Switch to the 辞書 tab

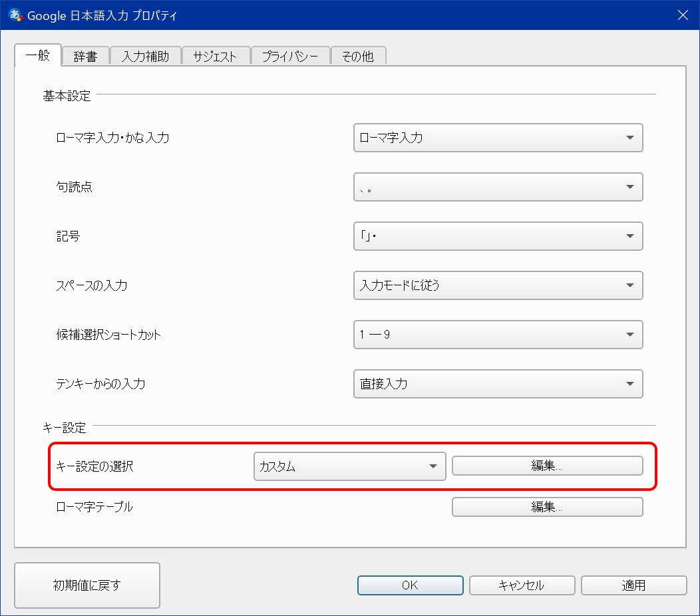(85, 56)
